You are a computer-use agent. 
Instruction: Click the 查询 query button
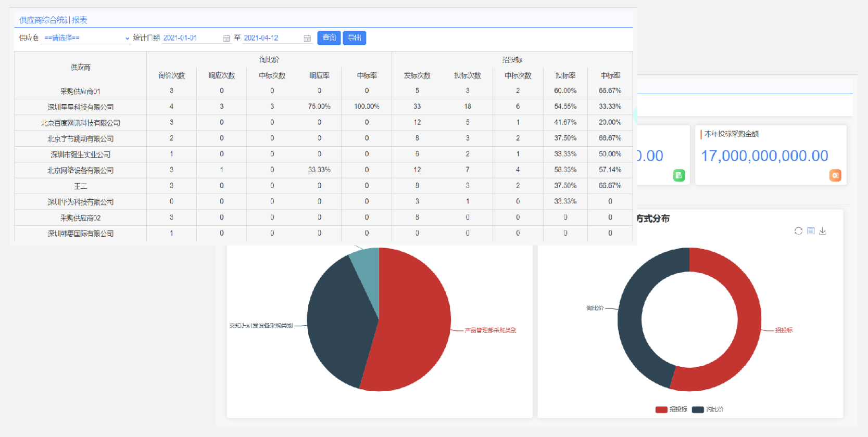point(329,38)
